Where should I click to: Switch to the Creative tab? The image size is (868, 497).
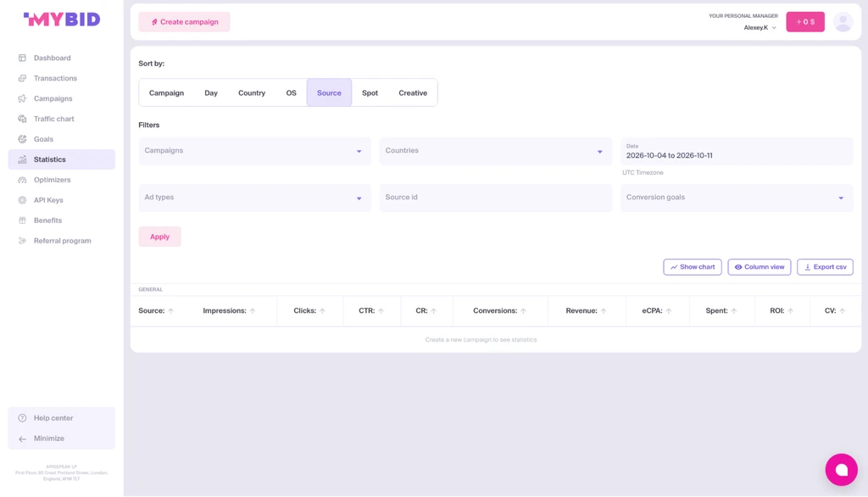[413, 93]
